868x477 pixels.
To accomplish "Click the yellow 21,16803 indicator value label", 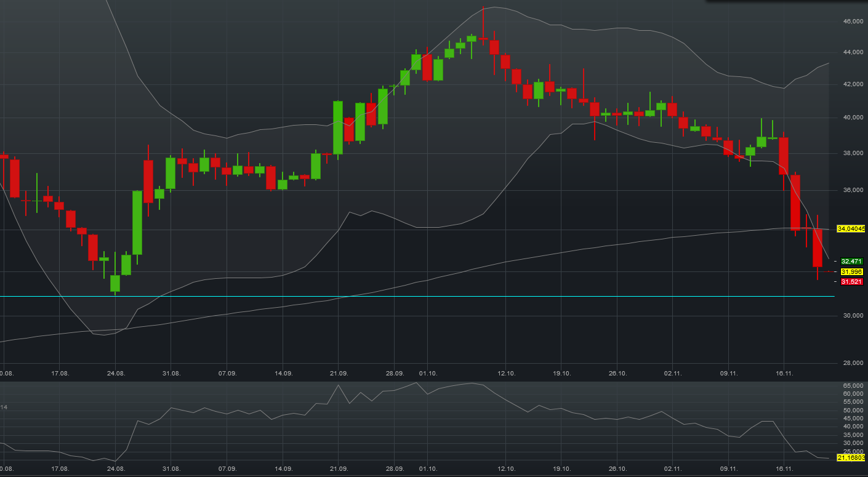I will pyautogui.click(x=851, y=458).
